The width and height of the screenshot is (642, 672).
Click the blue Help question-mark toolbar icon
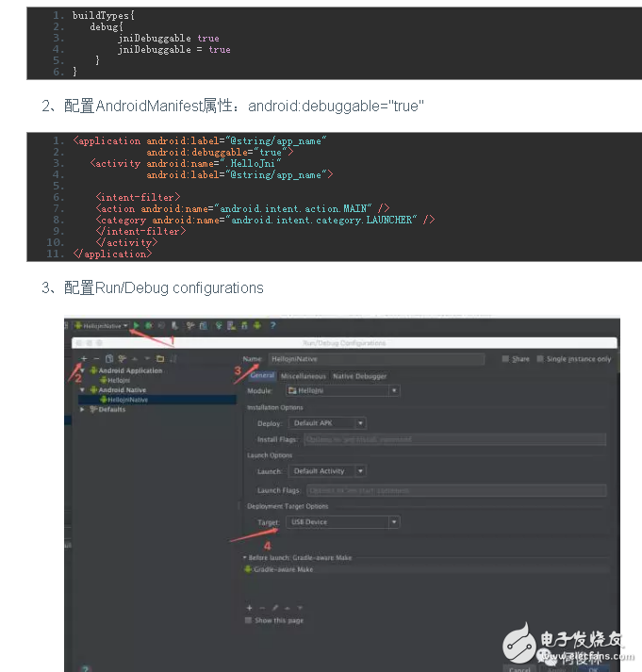(x=273, y=325)
